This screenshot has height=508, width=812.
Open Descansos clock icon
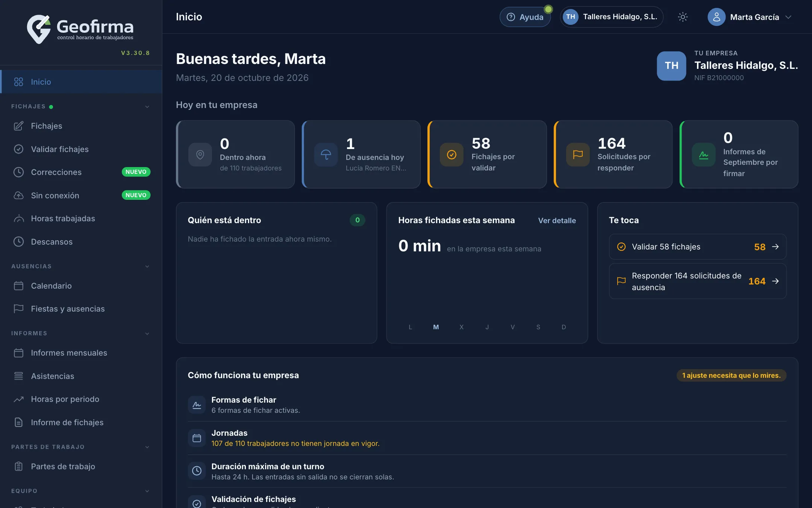pyautogui.click(x=18, y=242)
